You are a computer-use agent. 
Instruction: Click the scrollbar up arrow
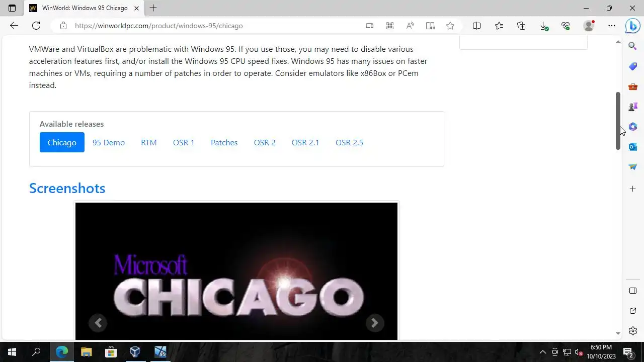tap(618, 41)
